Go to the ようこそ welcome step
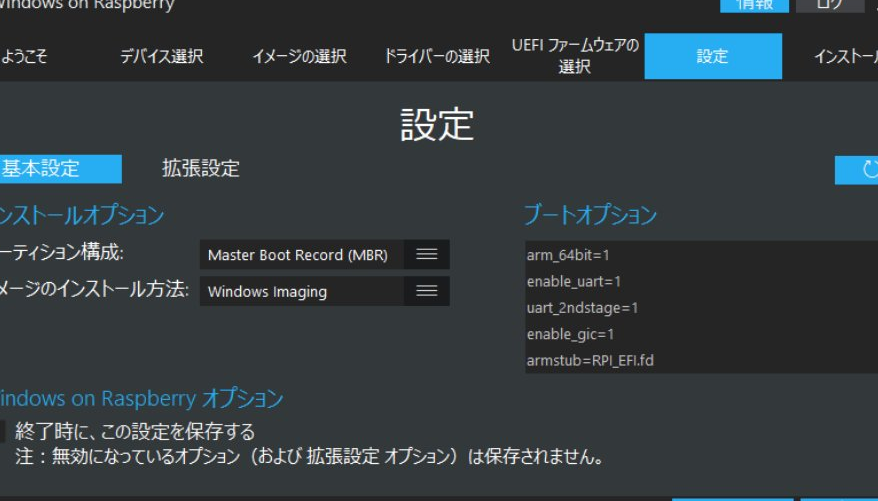Screen dimensions: 878x501 tap(26, 57)
